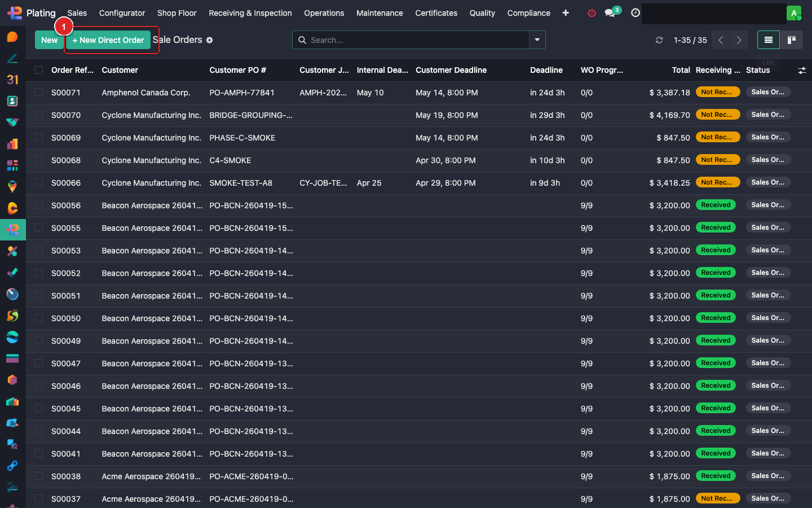Screen dimensions: 812x508
Task: Refresh the sale orders list
Action: (x=659, y=40)
